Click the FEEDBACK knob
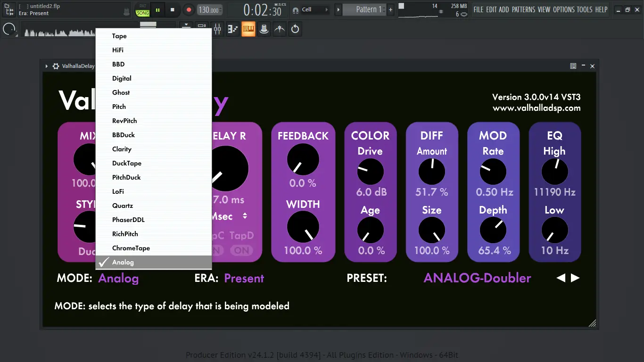Viewport: 644px width, 362px height. pos(303,159)
